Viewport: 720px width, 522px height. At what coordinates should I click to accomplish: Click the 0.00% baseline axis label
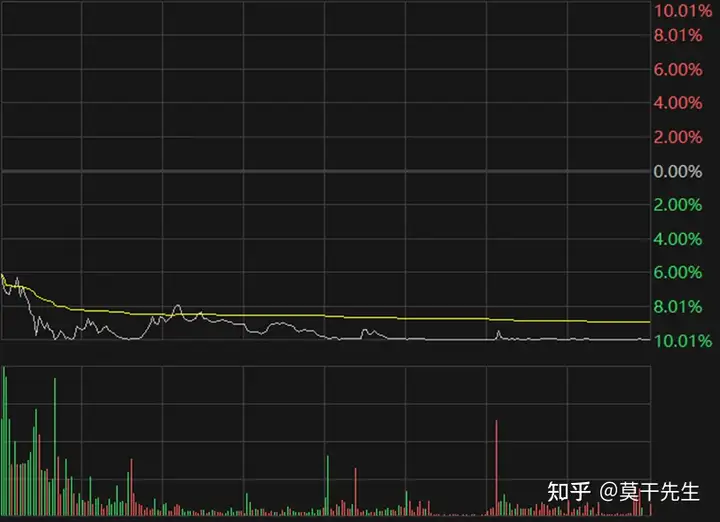pyautogui.click(x=678, y=171)
